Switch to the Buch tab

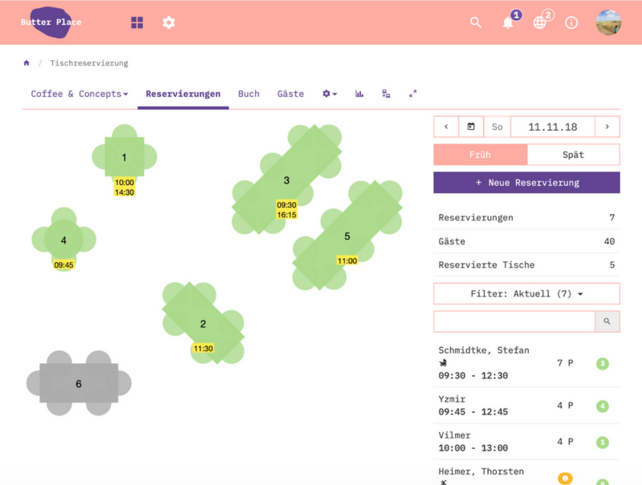(249, 94)
